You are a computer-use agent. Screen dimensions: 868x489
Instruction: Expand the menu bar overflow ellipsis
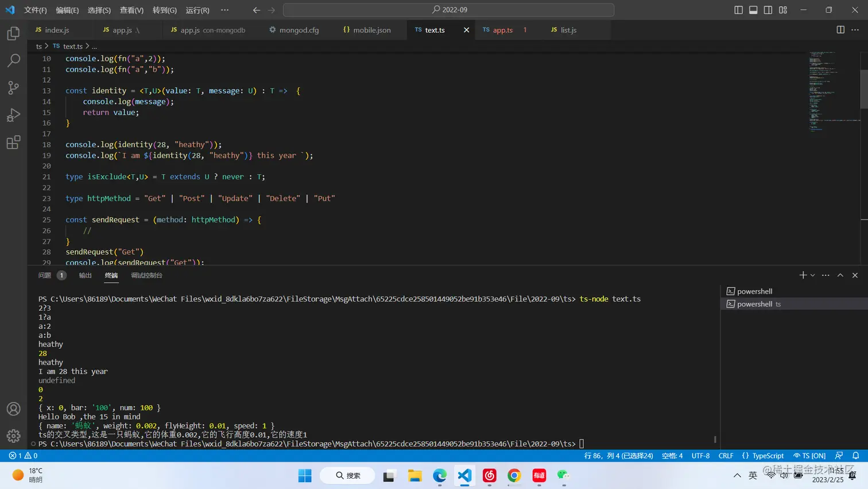coord(224,10)
